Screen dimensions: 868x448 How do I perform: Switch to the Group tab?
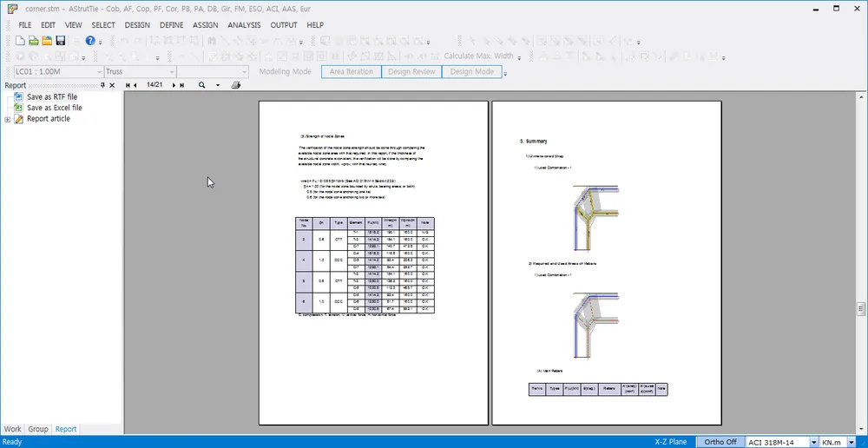(38, 429)
